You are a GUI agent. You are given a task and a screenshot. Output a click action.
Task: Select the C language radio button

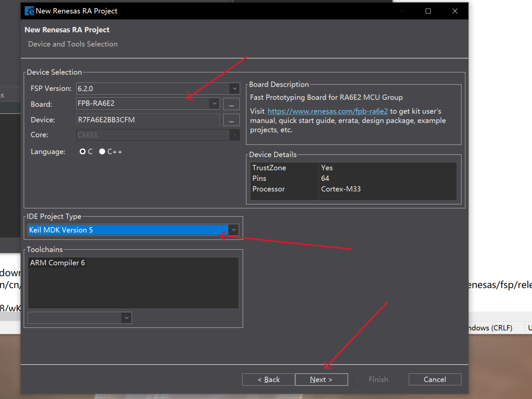click(x=83, y=152)
